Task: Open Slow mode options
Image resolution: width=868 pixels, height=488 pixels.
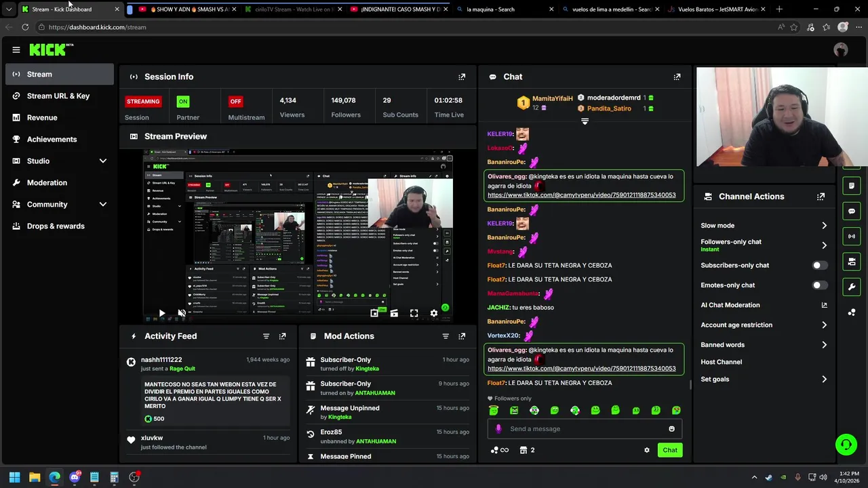Action: tap(764, 226)
